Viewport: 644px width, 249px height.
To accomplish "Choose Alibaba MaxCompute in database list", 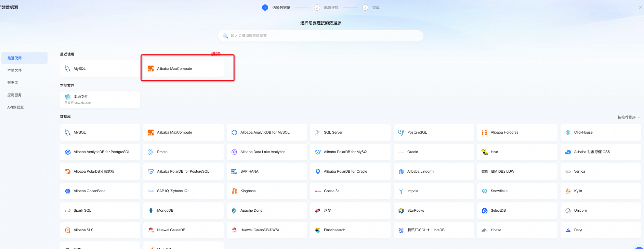I will click(183, 133).
